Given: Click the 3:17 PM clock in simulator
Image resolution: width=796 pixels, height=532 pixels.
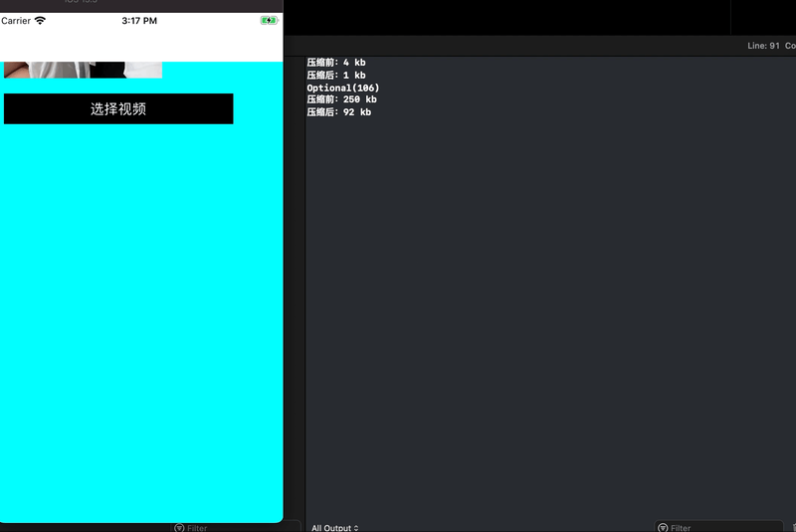Looking at the screenshot, I should (x=139, y=21).
